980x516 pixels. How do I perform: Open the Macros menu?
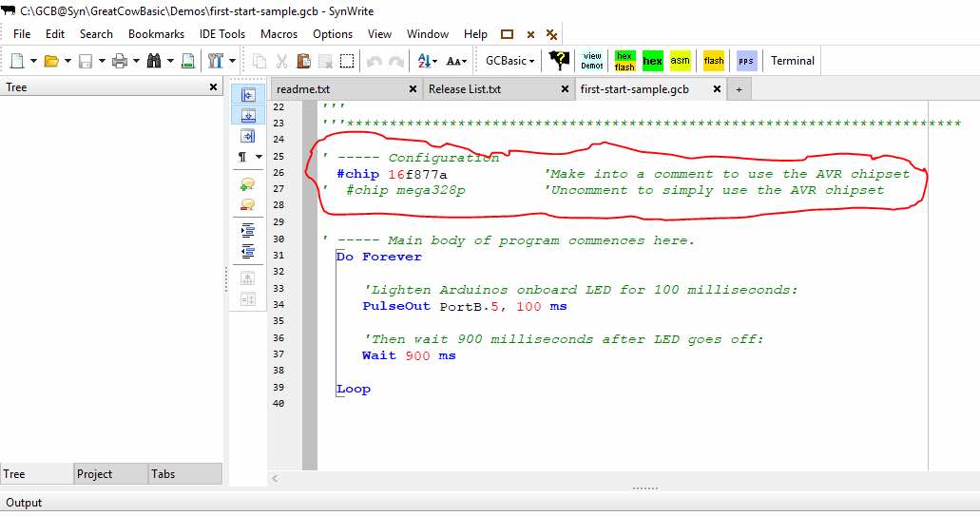click(x=279, y=33)
